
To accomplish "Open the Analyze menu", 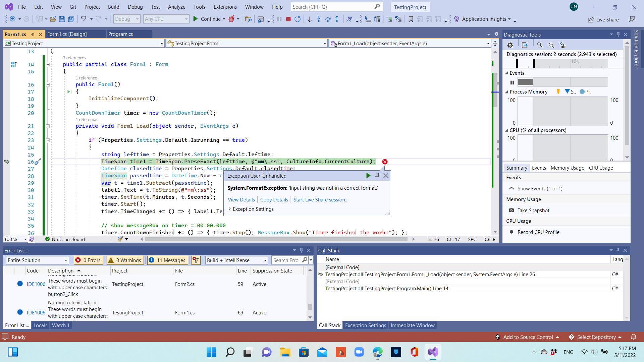I will (176, 7).
